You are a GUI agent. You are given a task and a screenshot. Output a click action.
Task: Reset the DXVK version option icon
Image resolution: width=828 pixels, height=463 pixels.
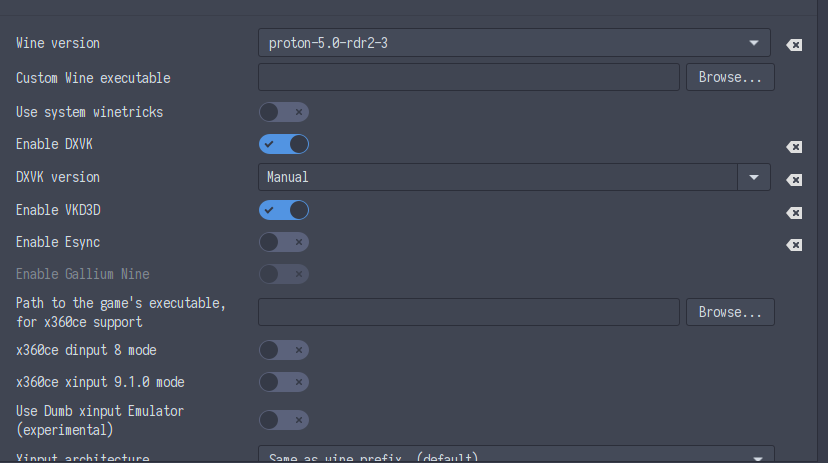[x=794, y=180]
